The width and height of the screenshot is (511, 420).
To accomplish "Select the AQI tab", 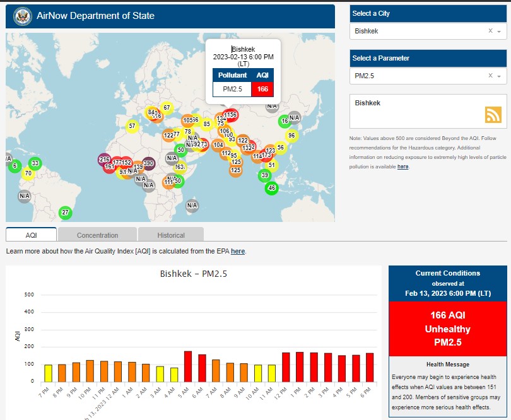I will pos(32,235).
